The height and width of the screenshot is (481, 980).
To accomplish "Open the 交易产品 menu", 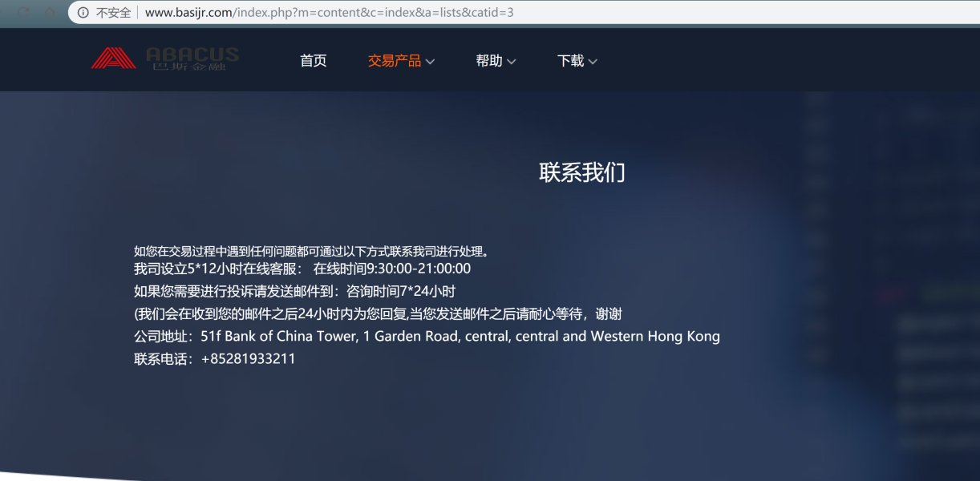I will click(x=395, y=61).
